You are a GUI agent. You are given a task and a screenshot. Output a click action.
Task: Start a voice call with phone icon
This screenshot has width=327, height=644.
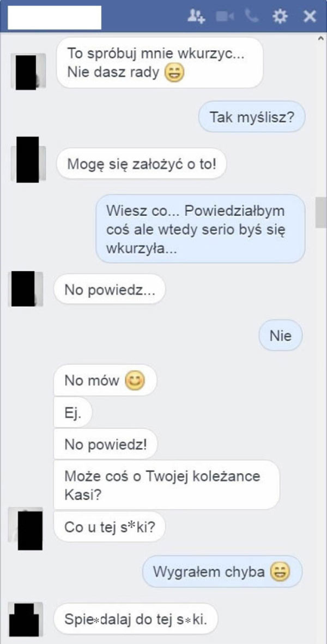tap(252, 16)
